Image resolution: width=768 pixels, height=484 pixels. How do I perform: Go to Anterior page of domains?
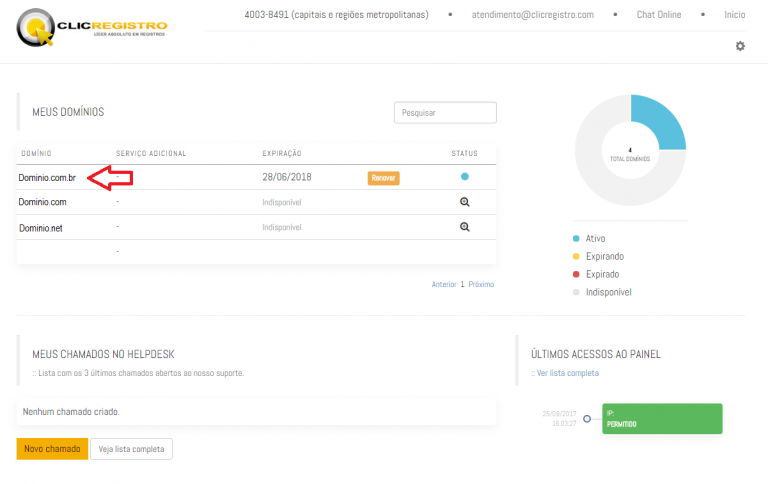[444, 284]
